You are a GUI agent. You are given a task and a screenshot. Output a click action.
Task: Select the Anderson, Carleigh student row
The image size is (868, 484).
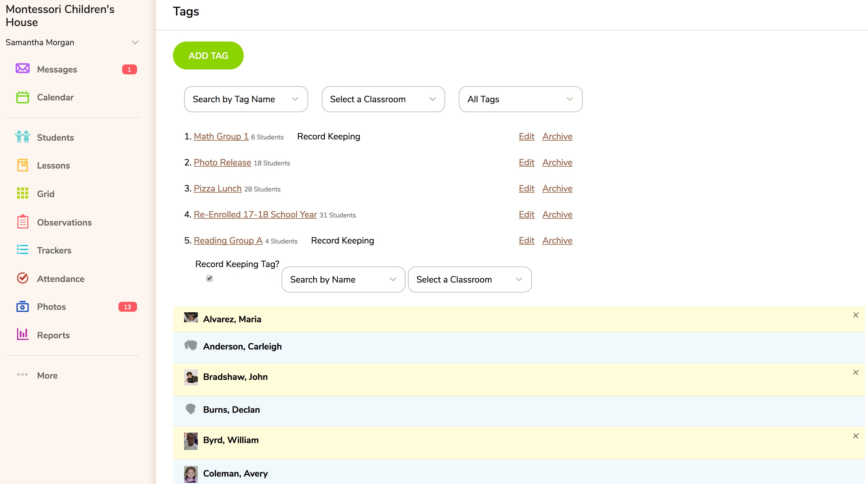519,348
